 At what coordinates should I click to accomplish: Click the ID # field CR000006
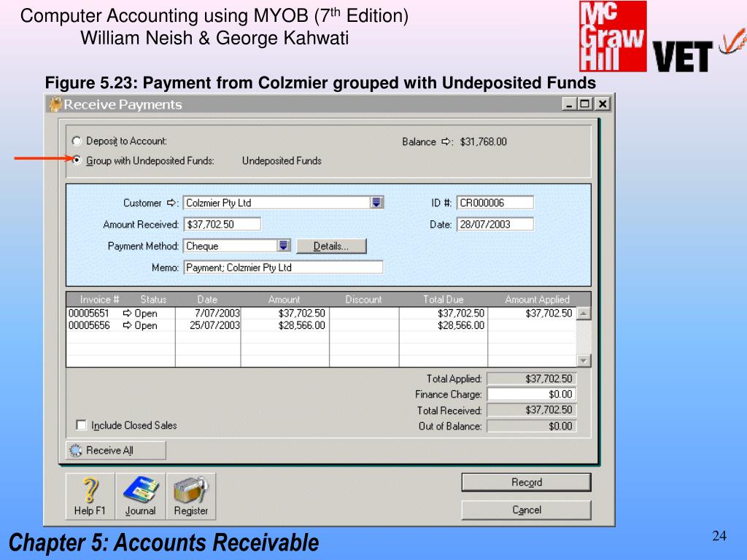[495, 203]
